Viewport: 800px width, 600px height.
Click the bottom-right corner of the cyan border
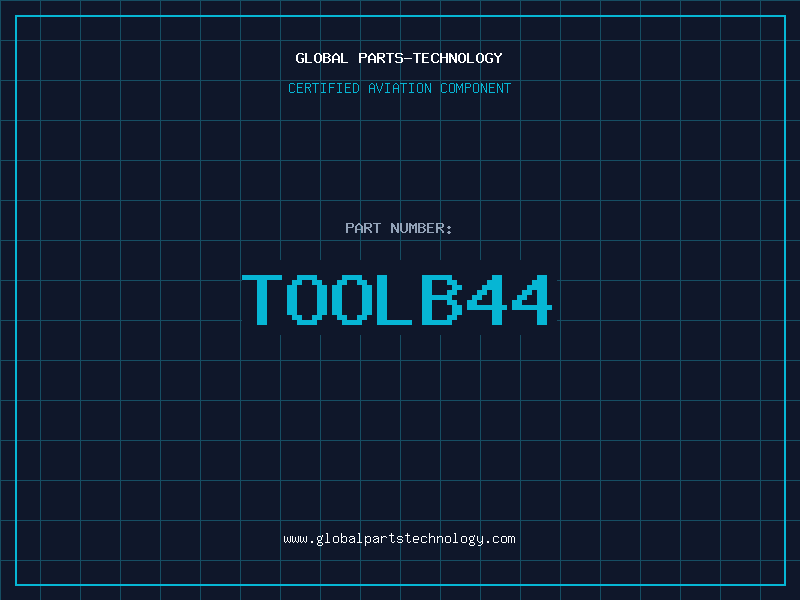click(785, 585)
